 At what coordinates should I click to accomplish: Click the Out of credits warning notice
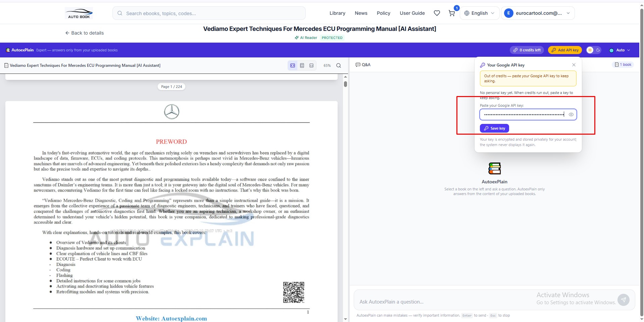click(x=528, y=79)
